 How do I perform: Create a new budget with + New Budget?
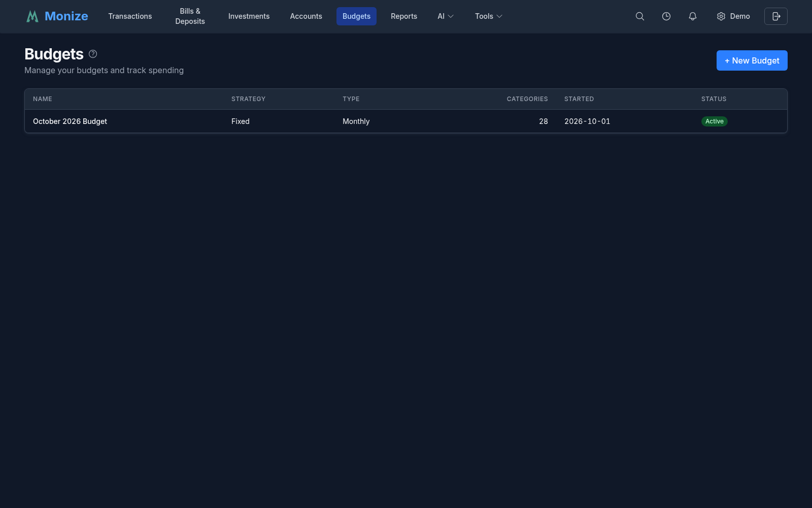click(752, 60)
